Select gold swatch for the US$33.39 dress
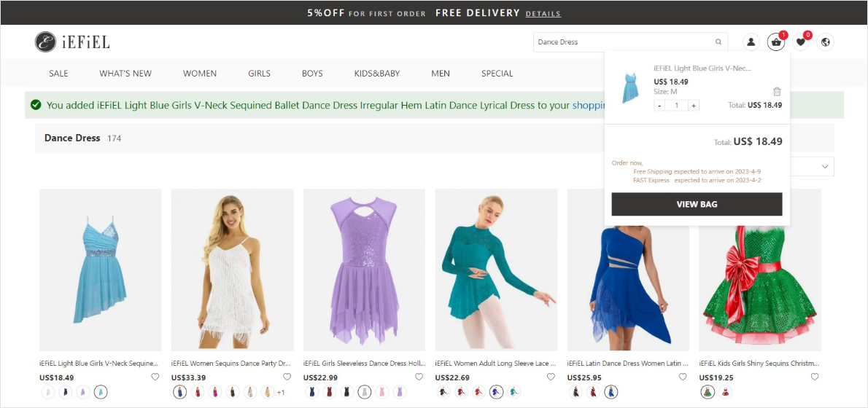868x408 pixels. point(268,392)
